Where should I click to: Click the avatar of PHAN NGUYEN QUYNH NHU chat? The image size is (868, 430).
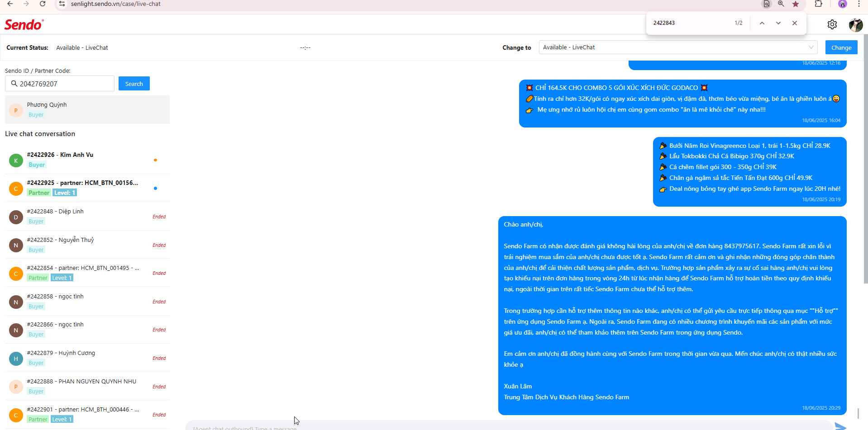click(16, 387)
